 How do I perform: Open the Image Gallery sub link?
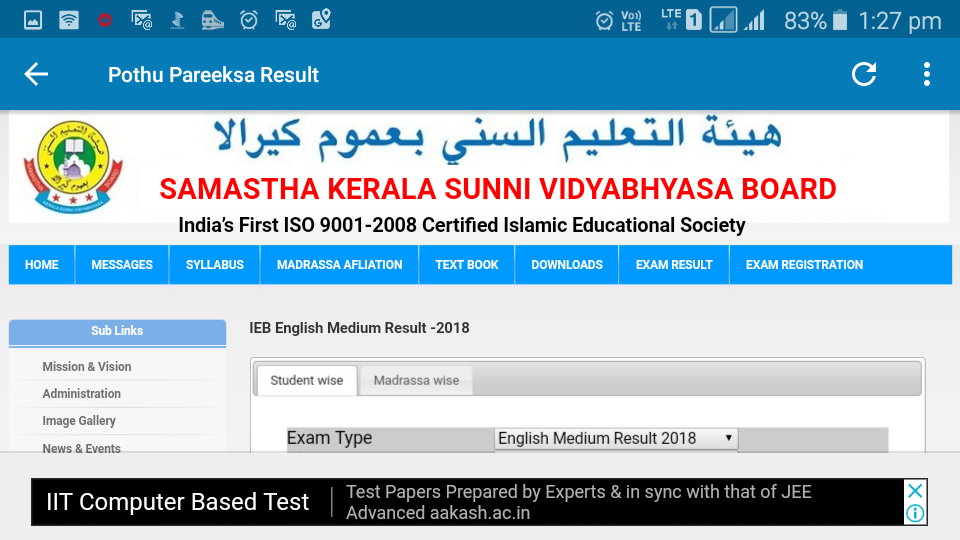[79, 421]
